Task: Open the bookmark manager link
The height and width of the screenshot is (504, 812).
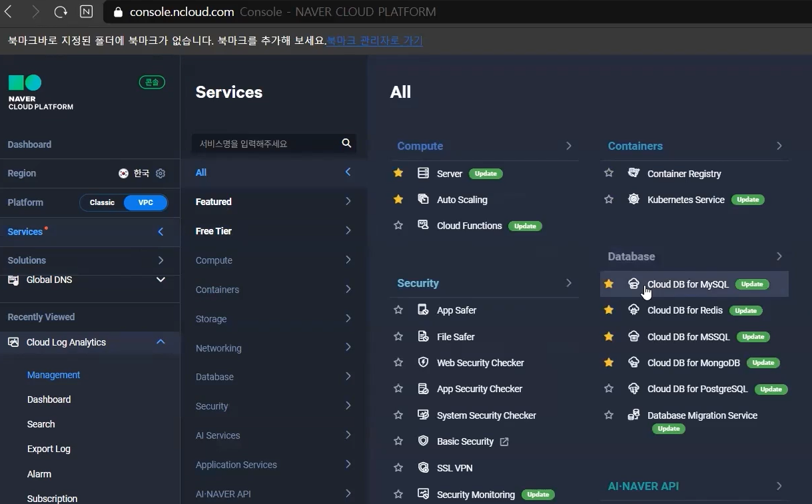Action: (x=374, y=41)
